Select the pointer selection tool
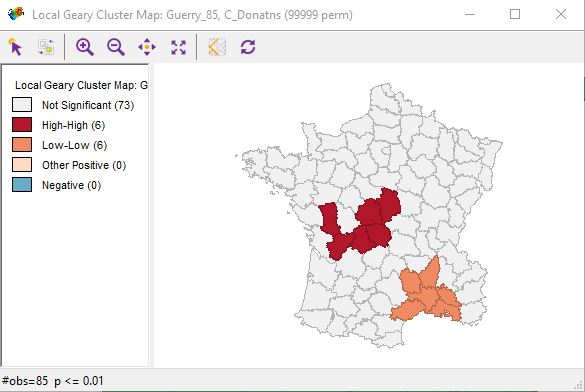Viewport: 585px width, 392px height. click(x=15, y=47)
